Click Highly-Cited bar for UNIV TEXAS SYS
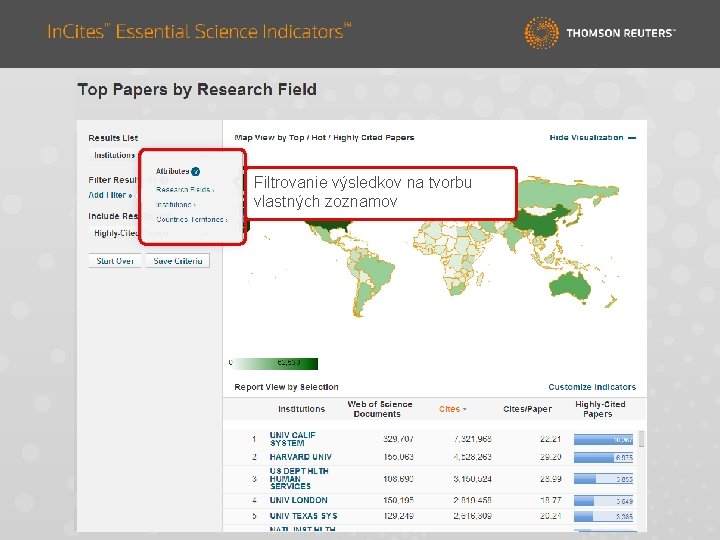Image resolution: width=720 pixels, height=540 pixels. (603, 516)
